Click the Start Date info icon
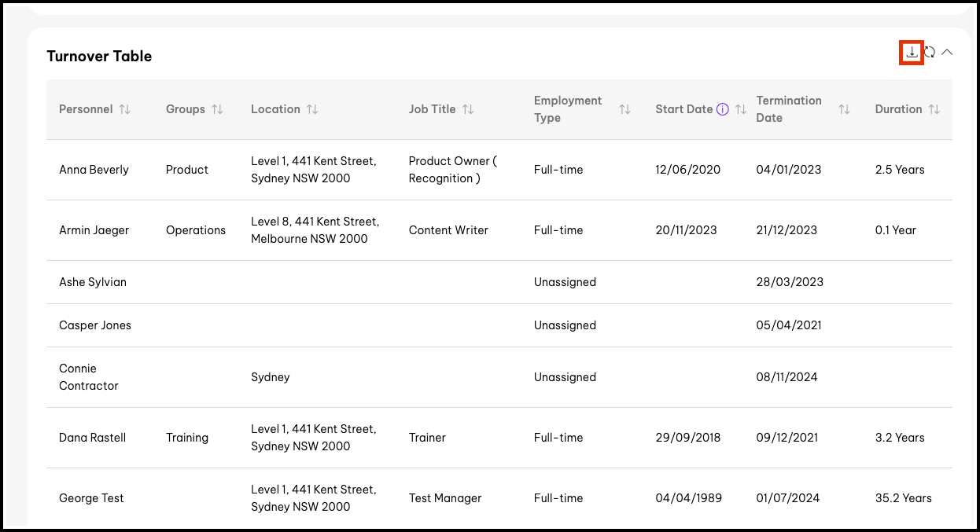980x532 pixels. [722, 110]
